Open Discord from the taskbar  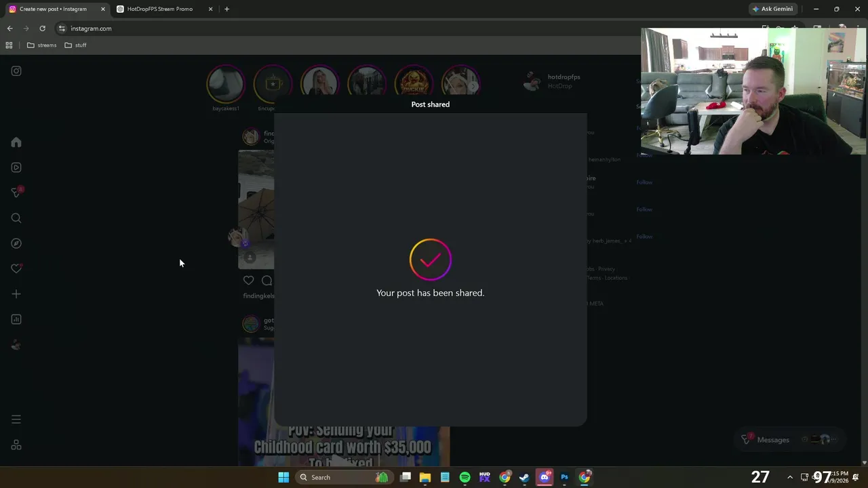tap(544, 477)
